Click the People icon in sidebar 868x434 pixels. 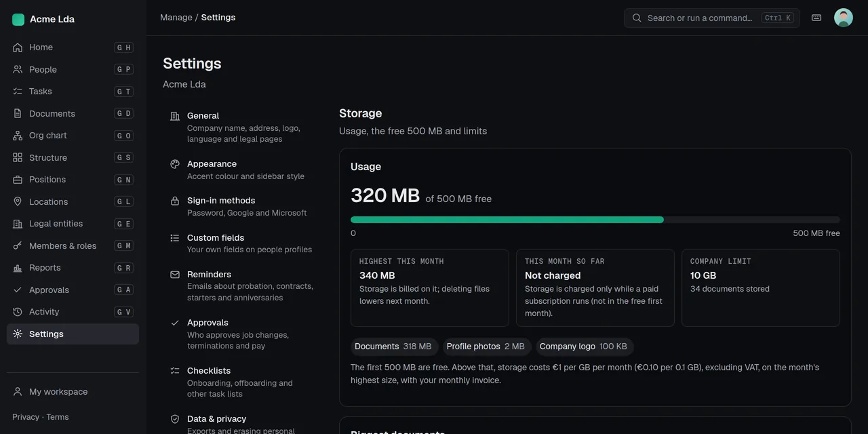[18, 69]
